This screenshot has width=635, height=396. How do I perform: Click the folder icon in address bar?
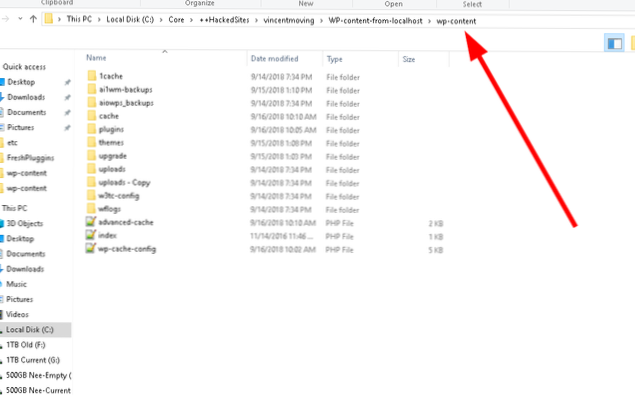coord(49,19)
